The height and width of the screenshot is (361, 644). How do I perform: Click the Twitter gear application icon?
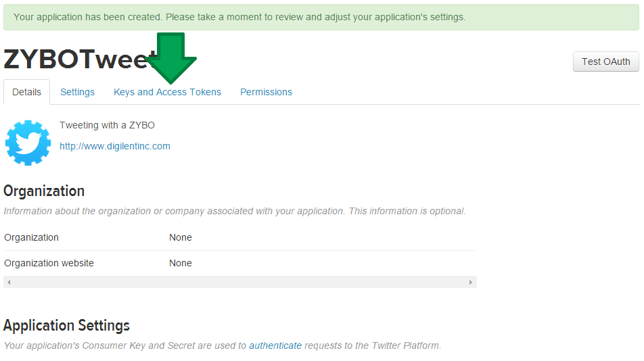(28, 143)
